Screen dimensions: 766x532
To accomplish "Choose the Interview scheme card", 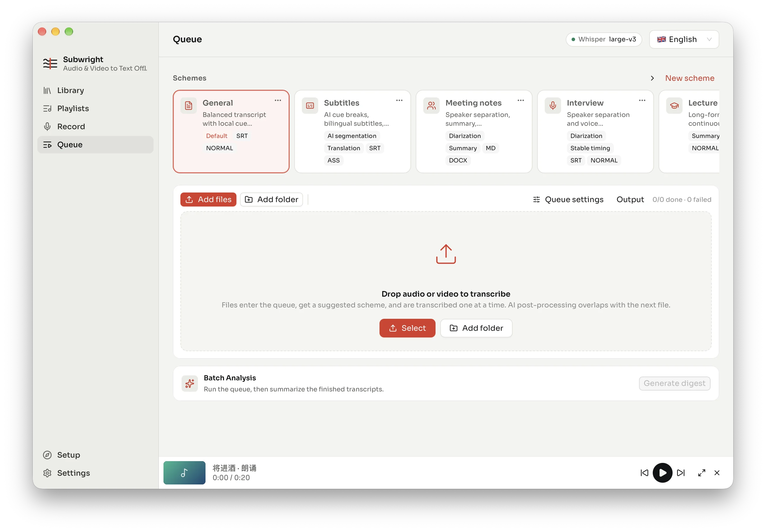I will click(595, 131).
